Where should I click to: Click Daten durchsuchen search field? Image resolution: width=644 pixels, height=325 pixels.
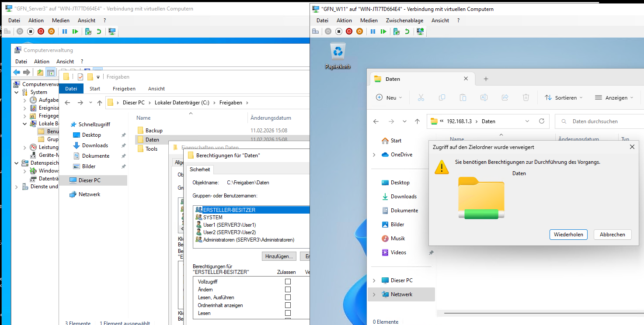click(599, 121)
